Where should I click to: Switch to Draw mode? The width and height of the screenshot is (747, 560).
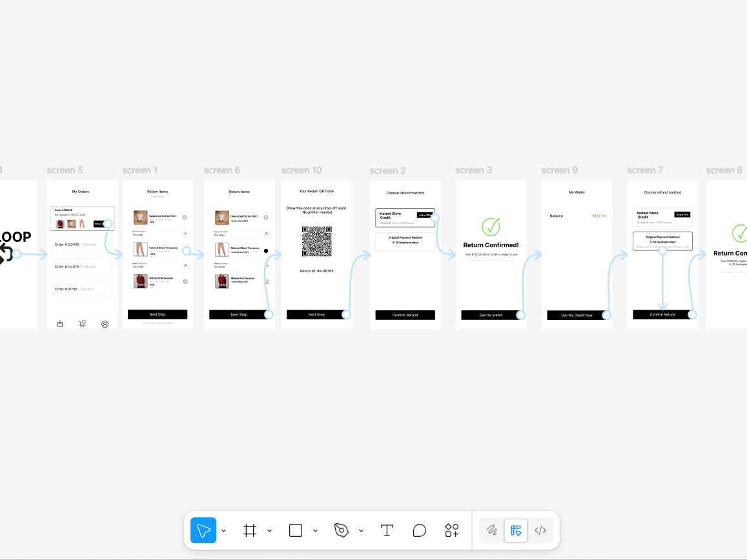[491, 530]
